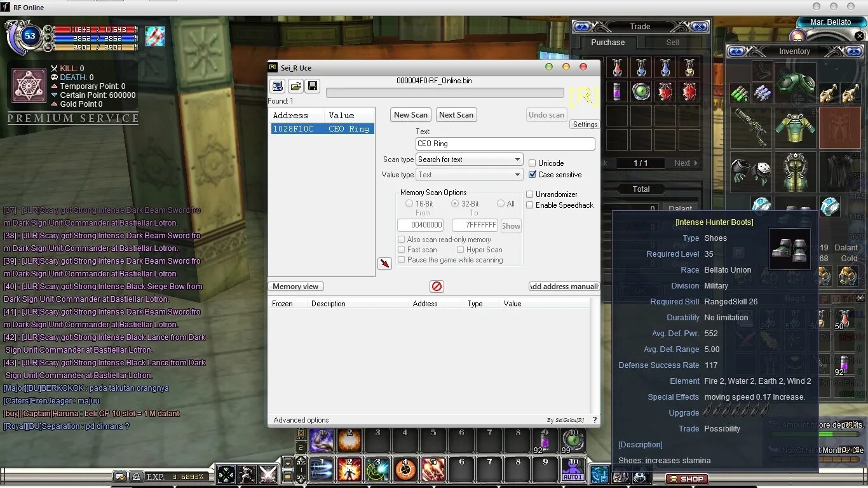Check Also scan read-only memory
Screen dimensions: 868x488
(401, 240)
